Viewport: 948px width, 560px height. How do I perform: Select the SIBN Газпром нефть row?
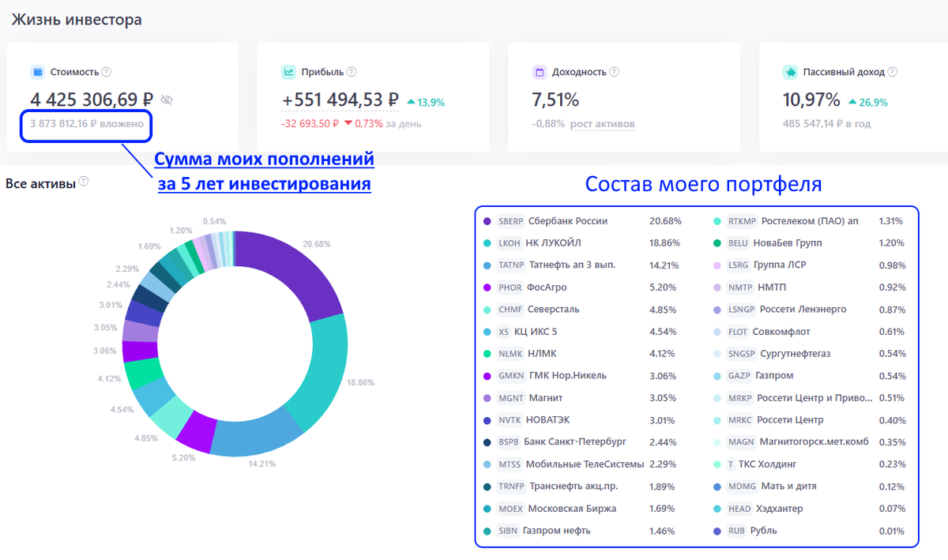tap(583, 531)
